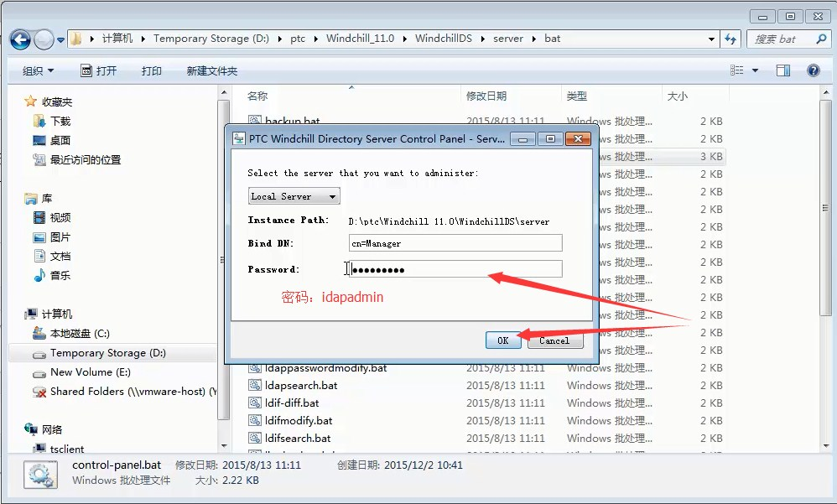This screenshot has width=837, height=504.
Task: Click ldifmodify.bat batch file icon
Action: (255, 421)
